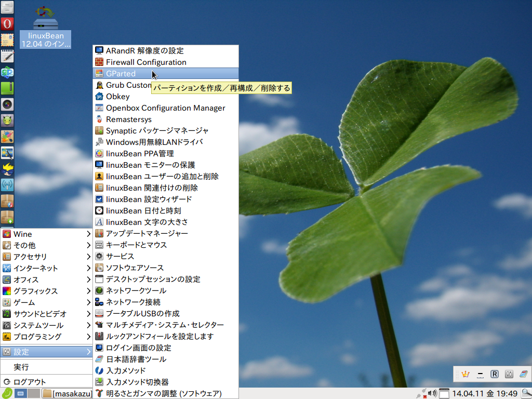Expand the インターネット submenu

(46, 268)
